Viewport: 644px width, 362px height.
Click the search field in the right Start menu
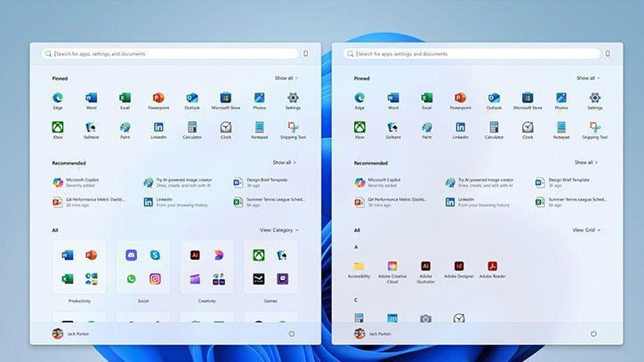471,53
